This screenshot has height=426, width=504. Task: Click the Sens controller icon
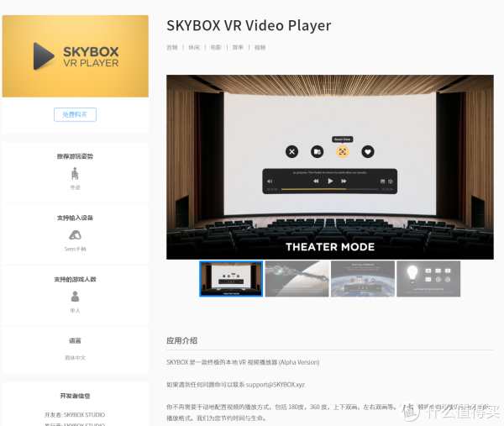pos(76,235)
